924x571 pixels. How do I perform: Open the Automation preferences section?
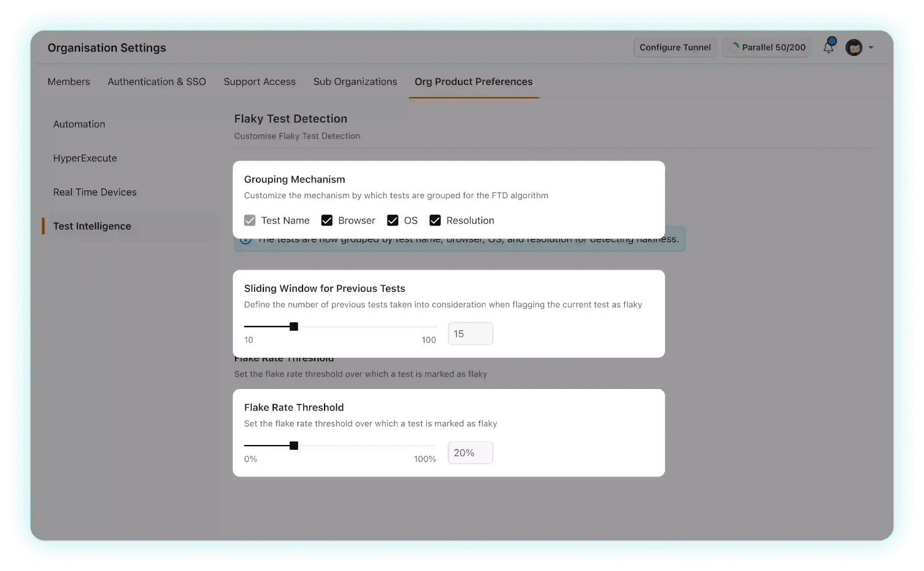(79, 124)
